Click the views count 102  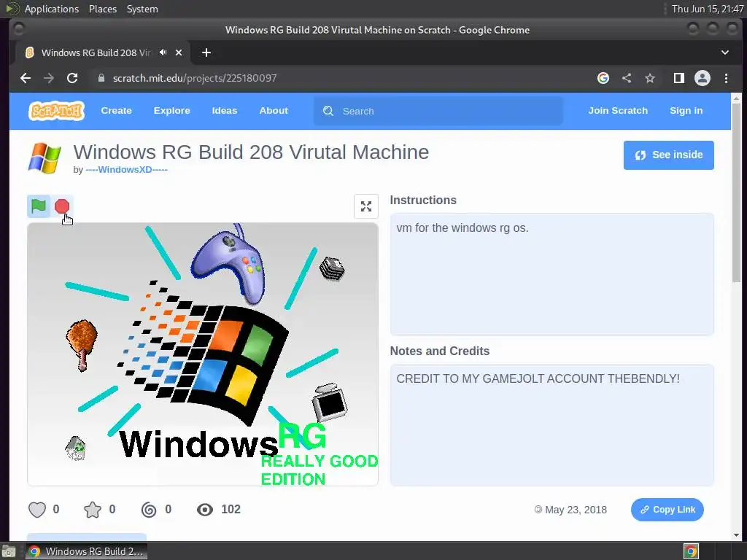point(231,509)
